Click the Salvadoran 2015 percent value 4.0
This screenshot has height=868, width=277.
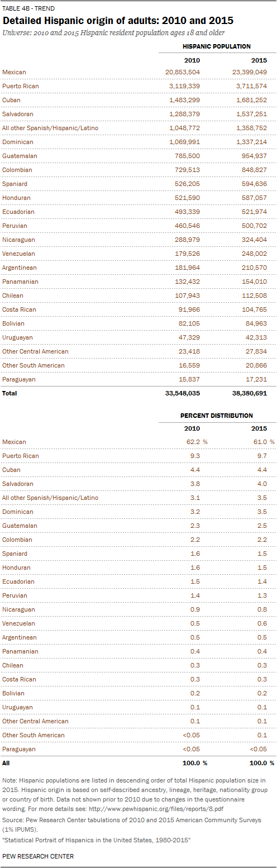pos(262,484)
